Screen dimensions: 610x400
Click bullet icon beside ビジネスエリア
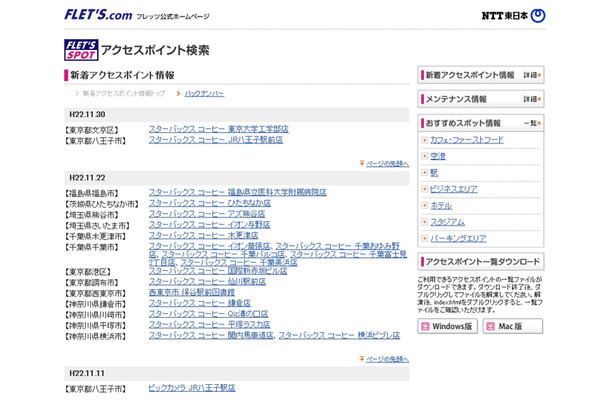424,189
